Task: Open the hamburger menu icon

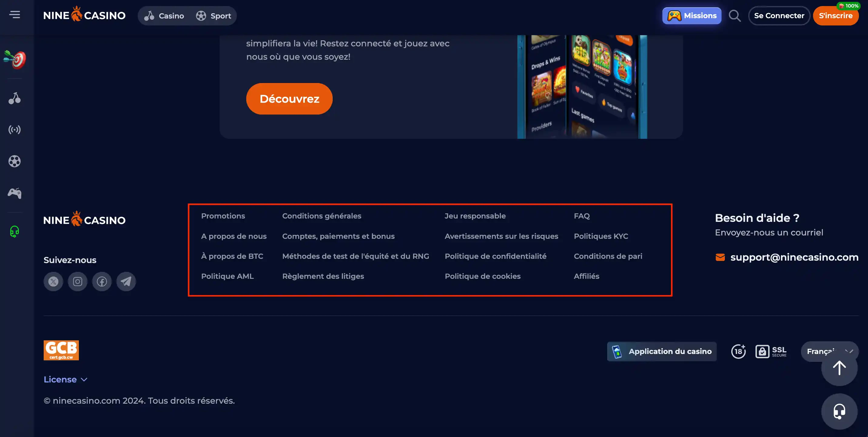Action: pyautogui.click(x=15, y=15)
